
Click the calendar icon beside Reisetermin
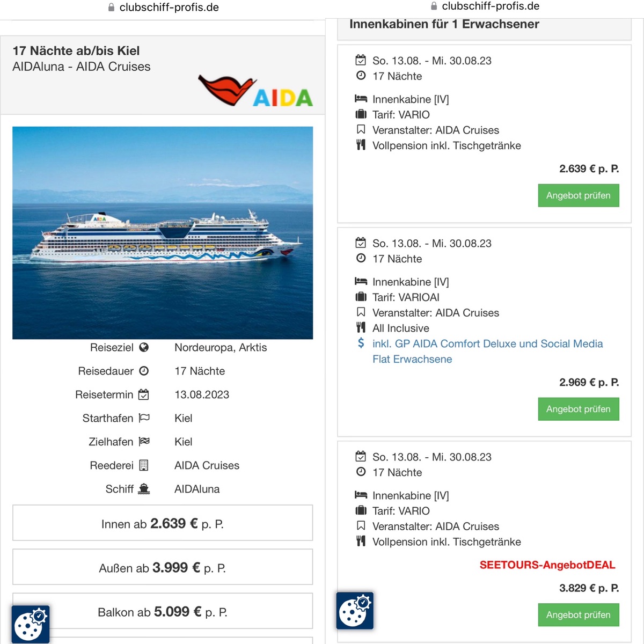click(144, 394)
